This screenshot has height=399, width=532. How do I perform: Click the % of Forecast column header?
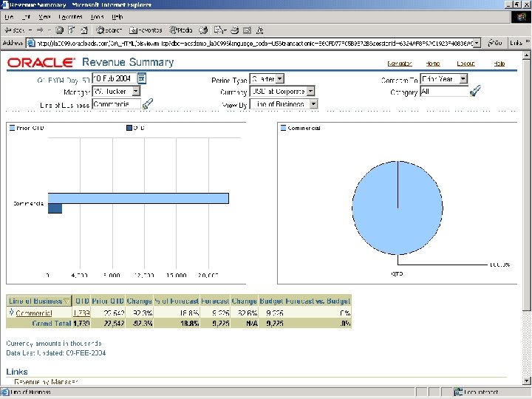pyautogui.click(x=177, y=301)
